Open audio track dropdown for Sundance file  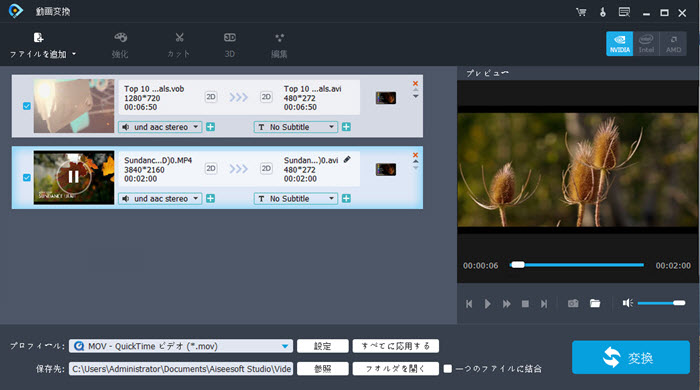(x=160, y=199)
